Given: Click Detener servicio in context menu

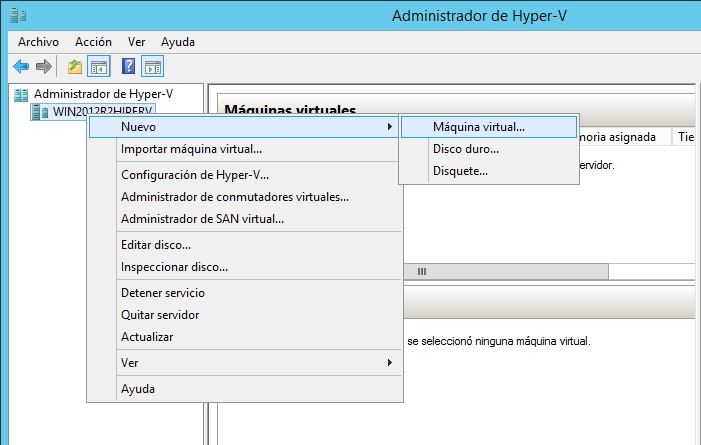Looking at the screenshot, I should [162, 293].
